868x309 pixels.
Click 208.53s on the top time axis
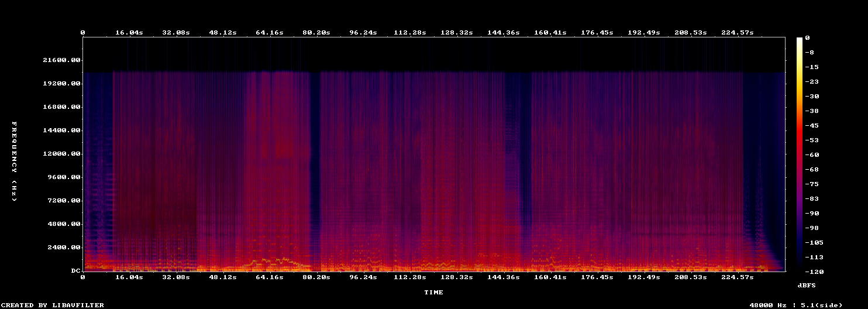point(691,32)
